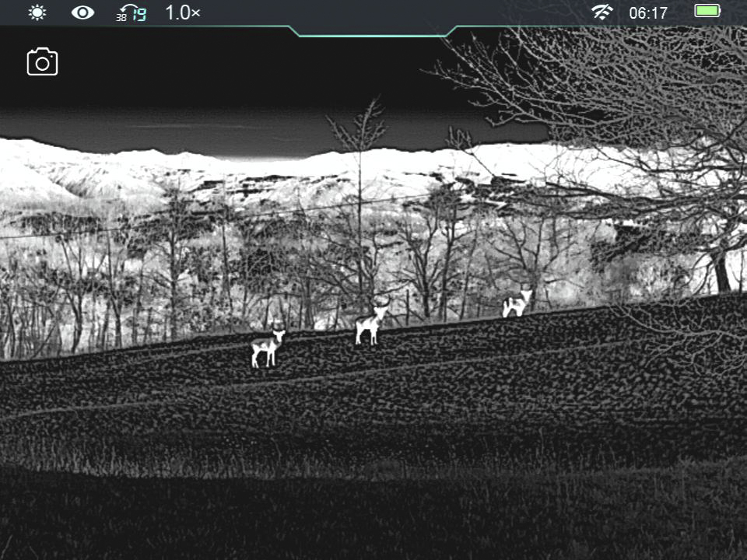Click the 06:17 clock display
The height and width of the screenshot is (560, 747).
pos(647,13)
